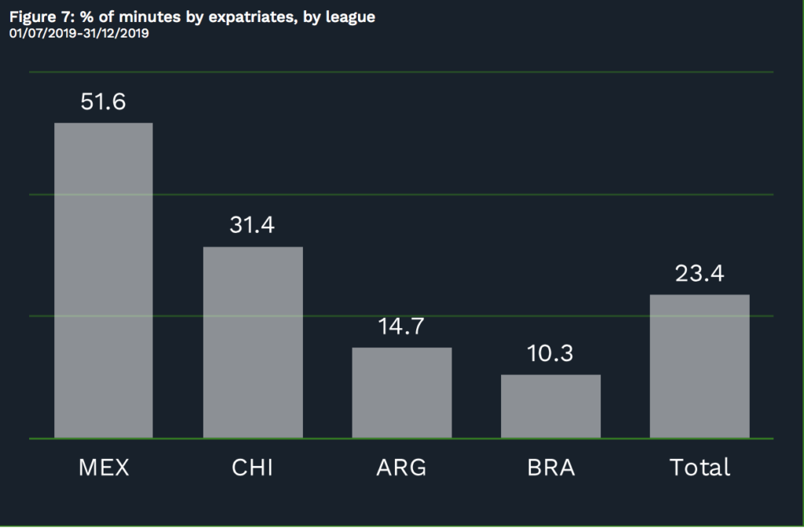Screen dimensions: 804x532
Task: Click the date range subtitle
Action: (x=79, y=33)
